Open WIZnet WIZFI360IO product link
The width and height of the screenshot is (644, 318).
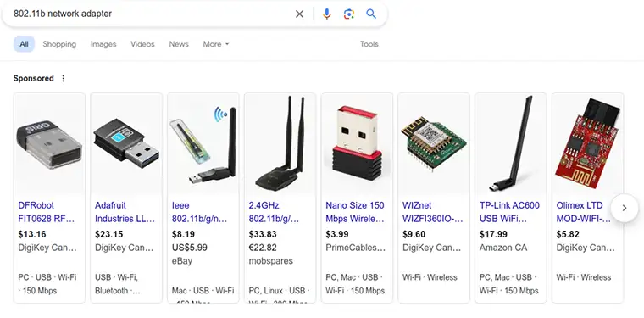click(x=432, y=212)
